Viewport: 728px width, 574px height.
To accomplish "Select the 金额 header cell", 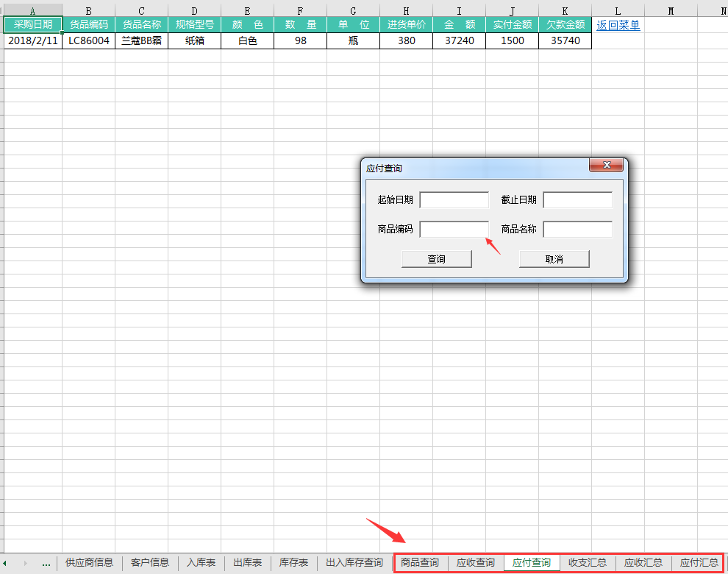I will pyautogui.click(x=459, y=24).
